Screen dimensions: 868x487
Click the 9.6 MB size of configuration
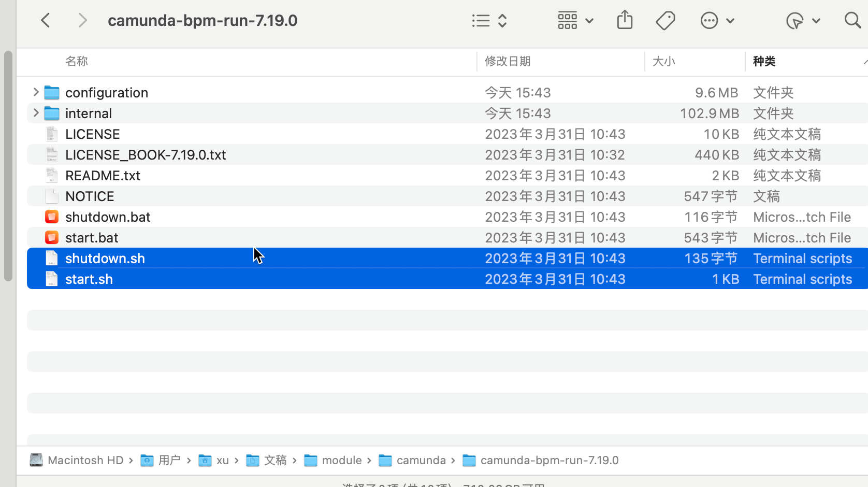(x=717, y=93)
